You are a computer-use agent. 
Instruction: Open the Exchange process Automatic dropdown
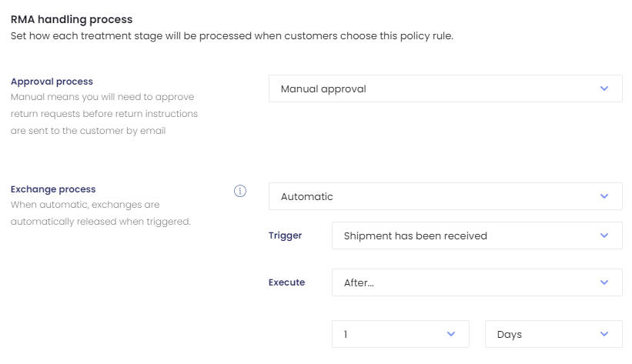click(446, 196)
